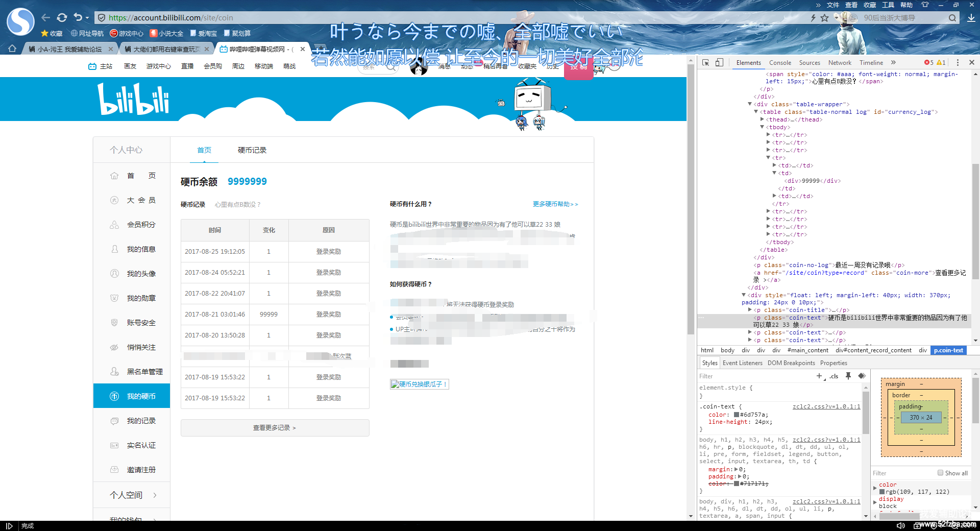
Task: Click the 硬币兑换银瓜子 link
Action: [420, 384]
